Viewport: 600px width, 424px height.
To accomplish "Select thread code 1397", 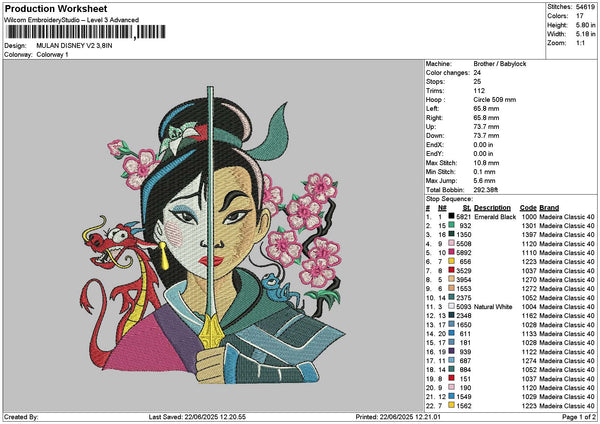I will click(529, 235).
